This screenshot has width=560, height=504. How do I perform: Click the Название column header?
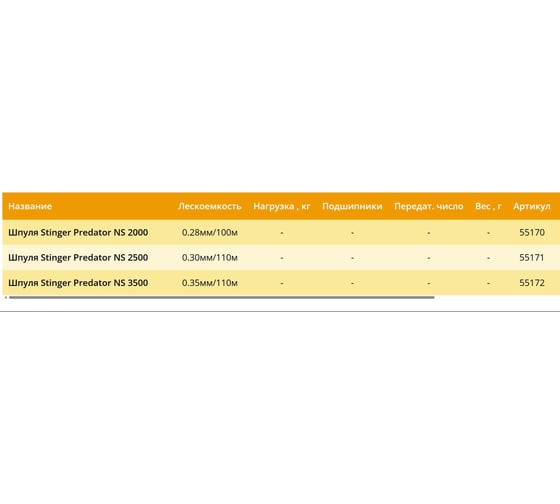point(30,206)
